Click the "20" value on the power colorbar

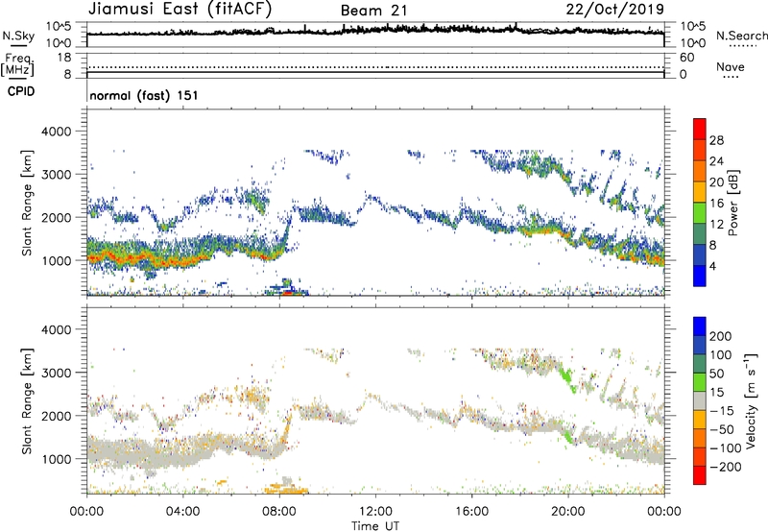[716, 182]
